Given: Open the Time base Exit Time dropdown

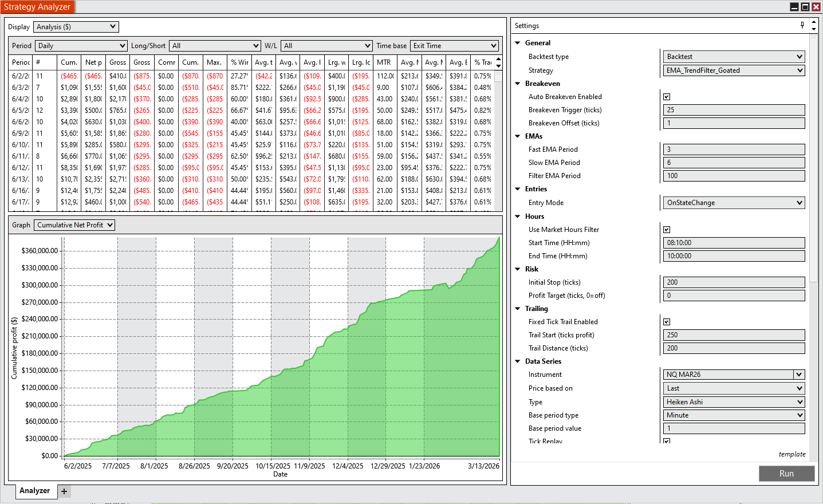Looking at the screenshot, I should pos(455,46).
